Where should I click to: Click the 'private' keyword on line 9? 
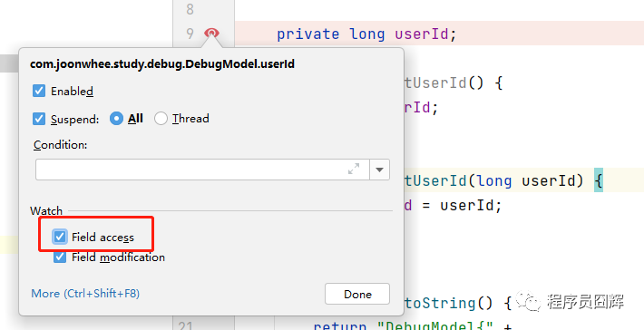click(x=308, y=34)
